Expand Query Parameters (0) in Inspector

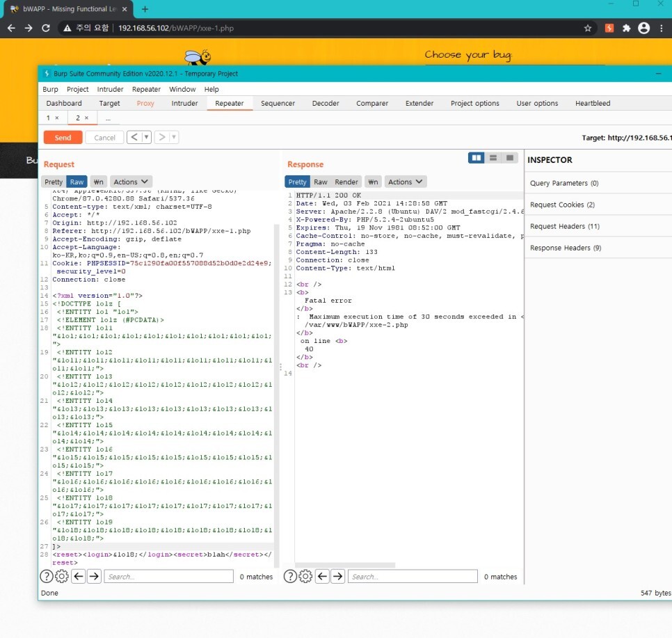pos(598,183)
